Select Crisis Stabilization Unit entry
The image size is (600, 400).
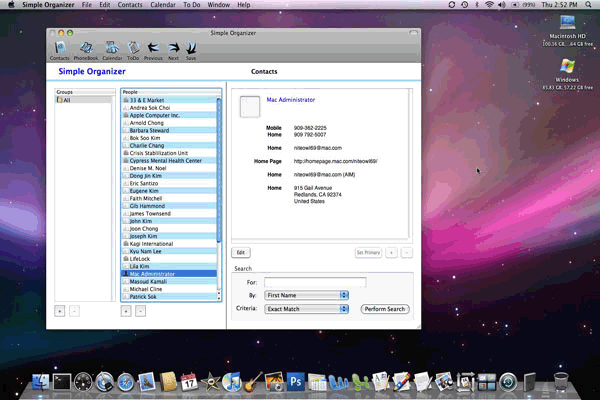point(169,153)
